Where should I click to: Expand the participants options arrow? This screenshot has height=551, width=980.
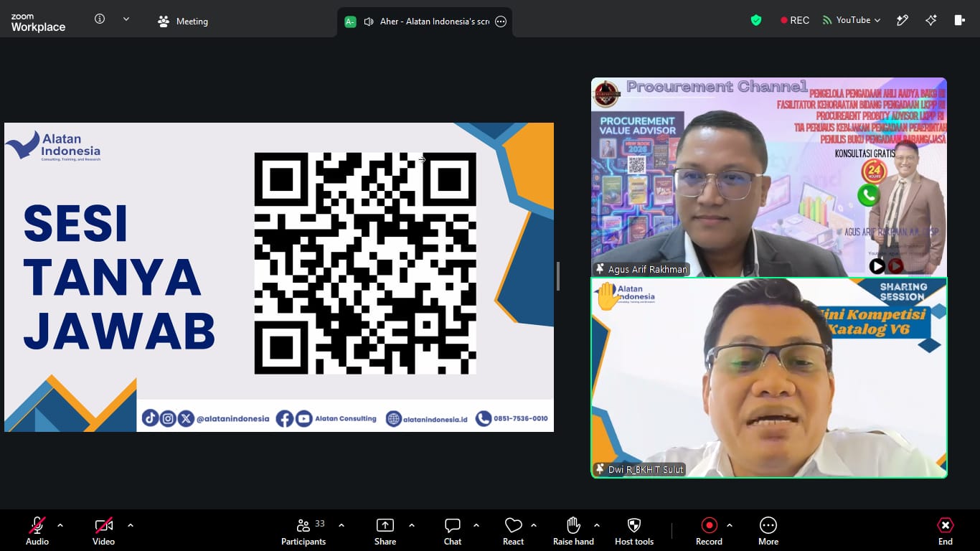click(341, 525)
